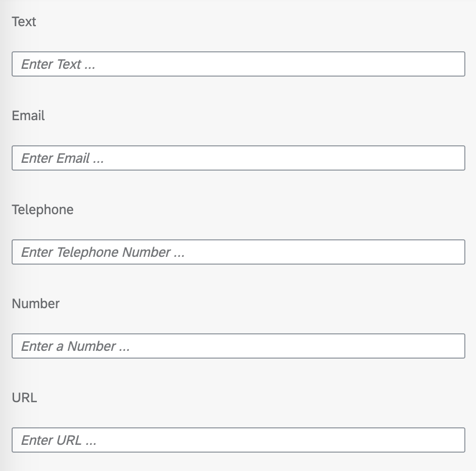Click the "Enter Email ..." placeholder
The image size is (476, 471).
62,158
